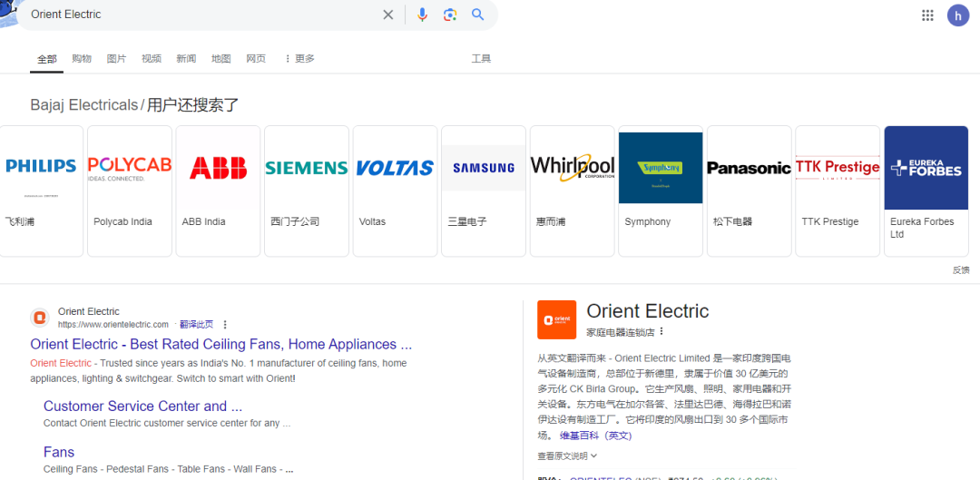
Task: Open the TTK Prestige card
Action: [x=838, y=191]
